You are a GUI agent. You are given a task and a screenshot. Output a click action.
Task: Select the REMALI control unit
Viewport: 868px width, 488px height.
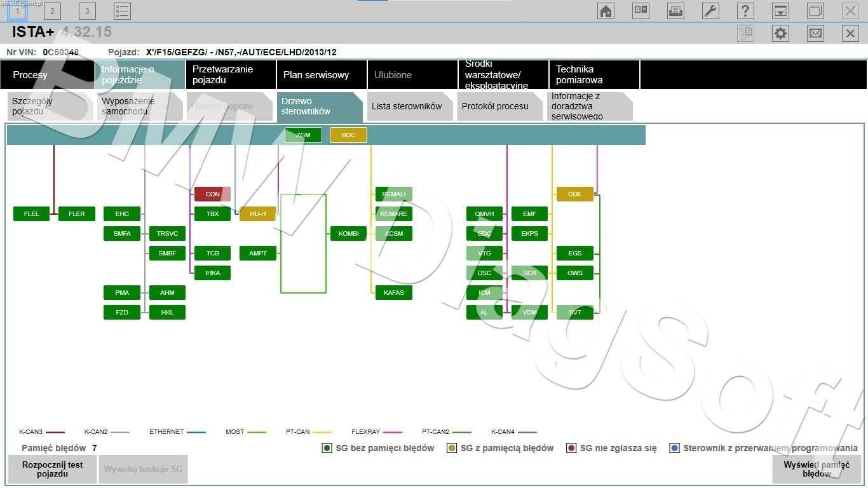(x=393, y=194)
